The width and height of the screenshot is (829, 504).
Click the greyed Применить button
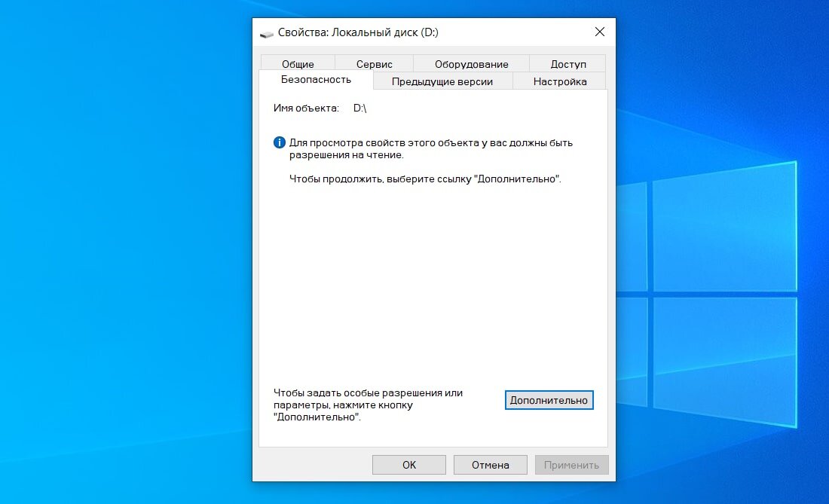click(571, 465)
